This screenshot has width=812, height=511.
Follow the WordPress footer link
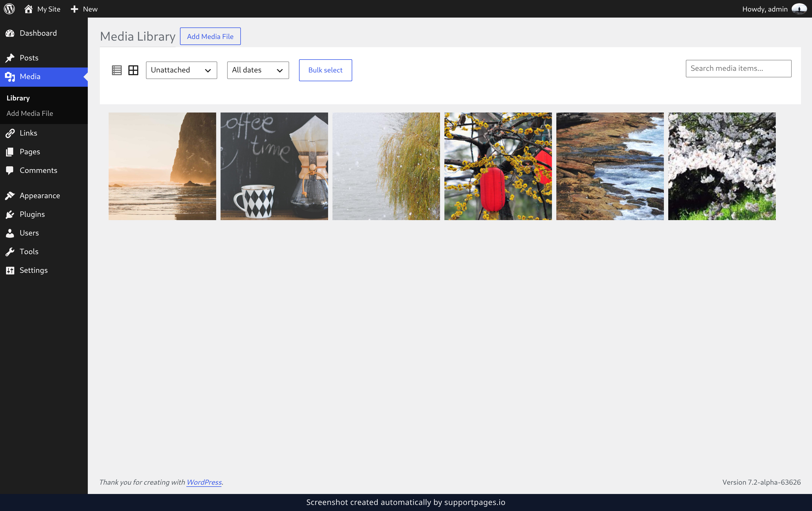tap(204, 482)
